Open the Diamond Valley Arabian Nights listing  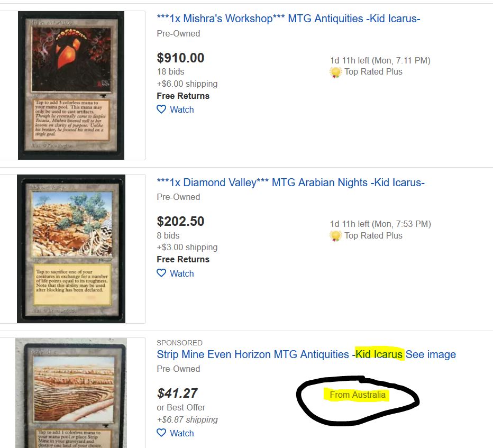coord(290,182)
